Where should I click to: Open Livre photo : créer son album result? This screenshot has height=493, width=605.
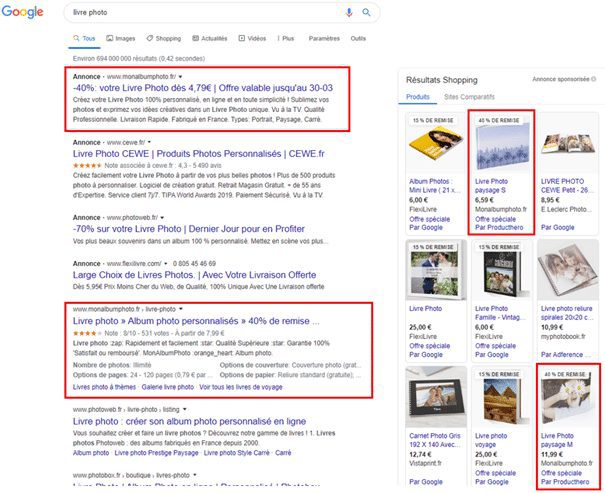point(189,421)
